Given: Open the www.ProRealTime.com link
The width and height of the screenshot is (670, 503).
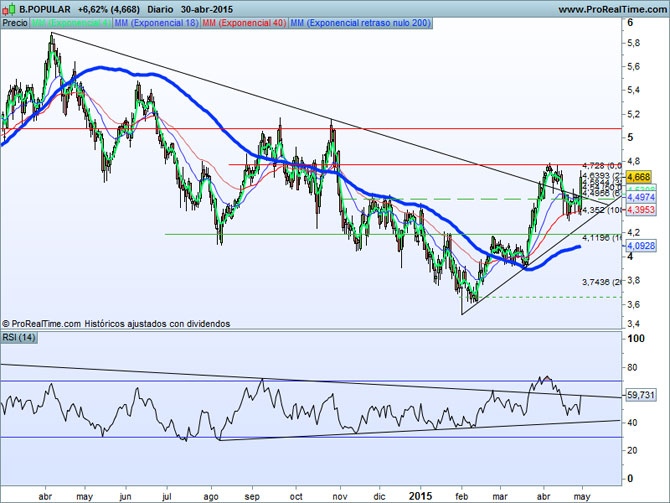Looking at the screenshot, I should pyautogui.click(x=613, y=9).
